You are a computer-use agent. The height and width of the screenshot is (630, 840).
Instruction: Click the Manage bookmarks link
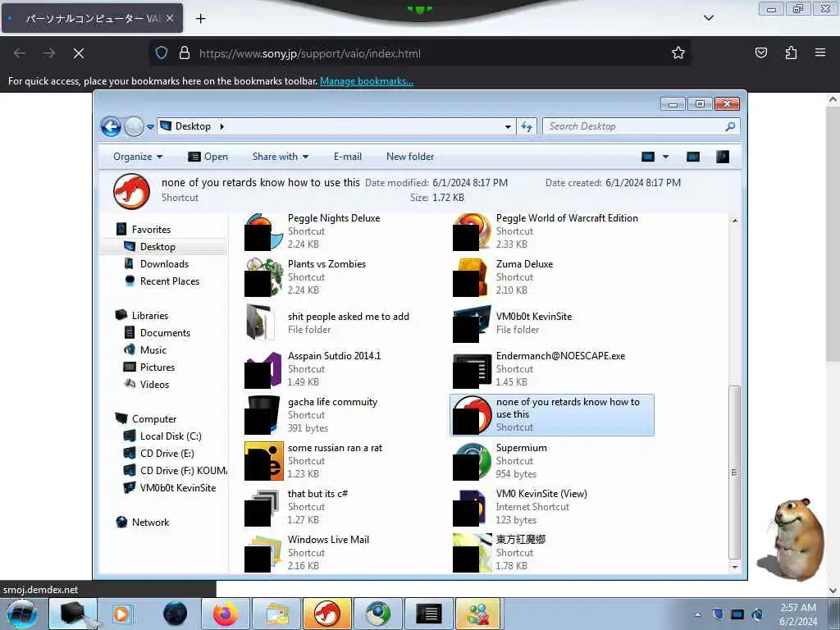pyautogui.click(x=367, y=81)
